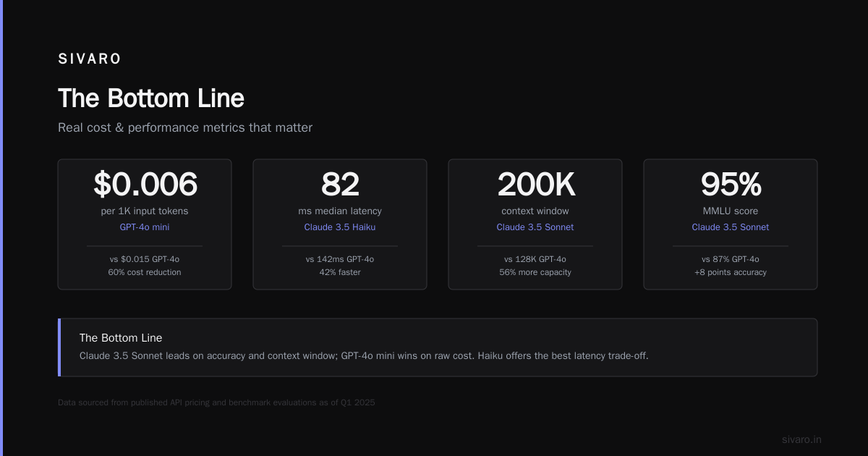Click the 95% MMLU score figure
868x456 pixels.
[731, 184]
